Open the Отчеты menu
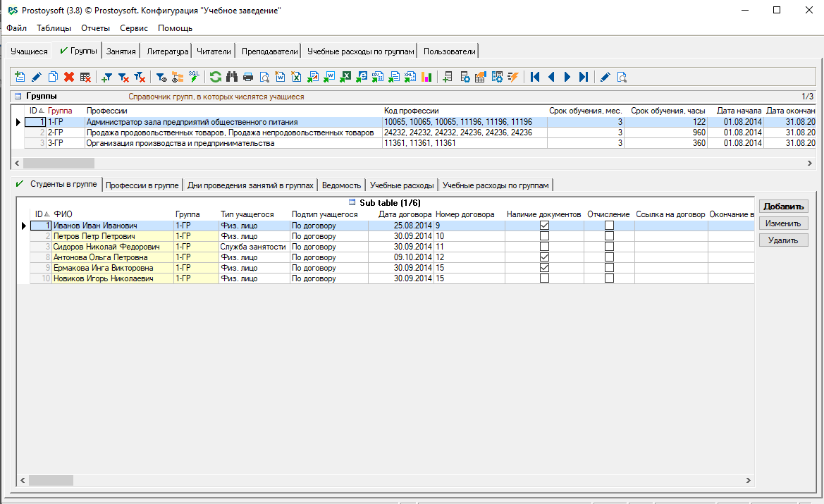This screenshot has width=824, height=504. point(95,28)
